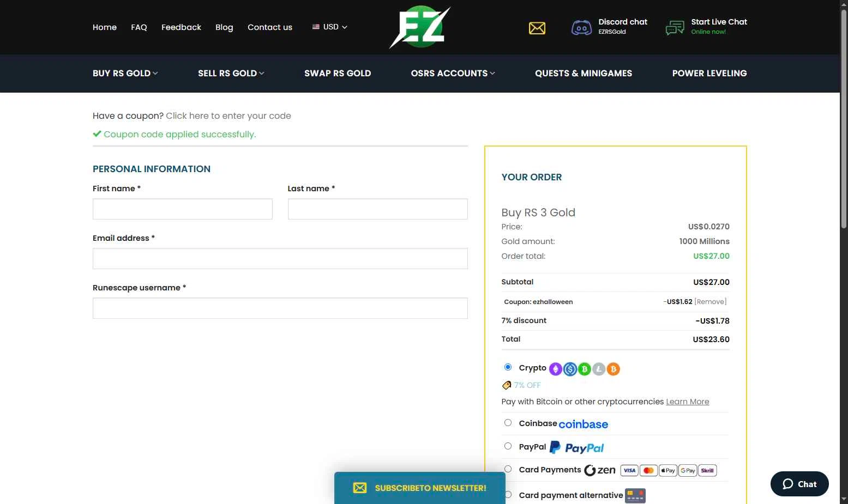The image size is (848, 504).
Task: Click the Discord icon
Action: pos(581,27)
